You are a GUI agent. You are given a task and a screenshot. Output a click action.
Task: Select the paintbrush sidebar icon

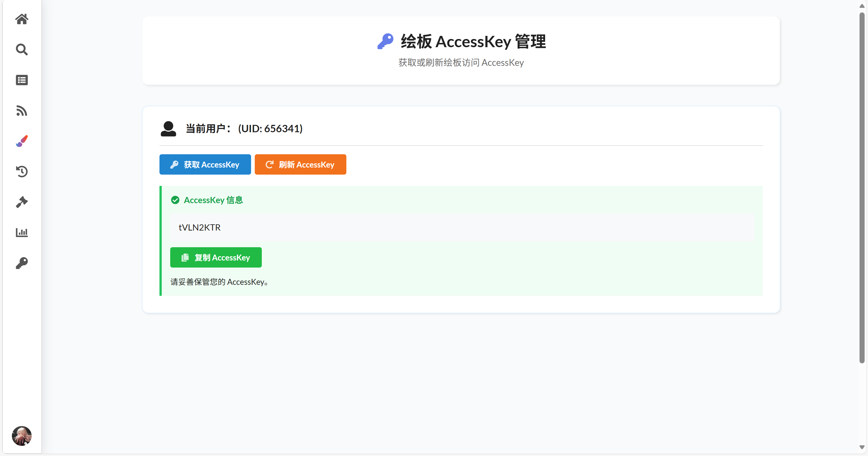click(x=21, y=141)
